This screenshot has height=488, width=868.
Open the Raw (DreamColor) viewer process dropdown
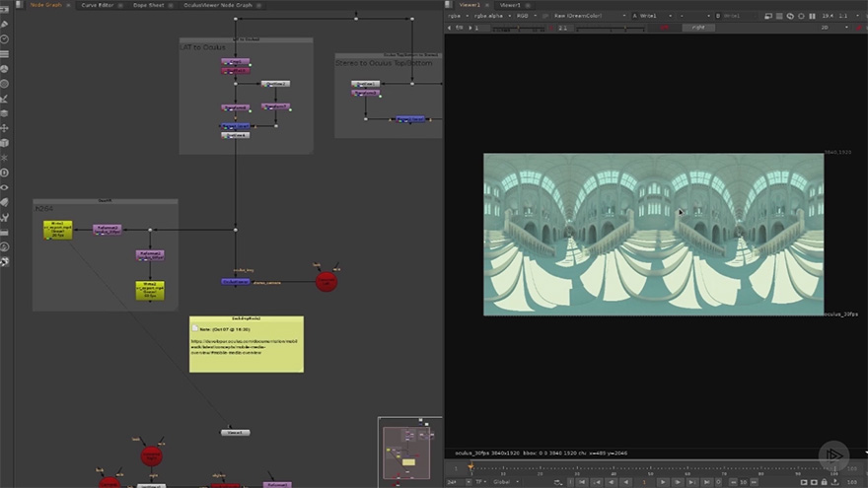point(590,16)
